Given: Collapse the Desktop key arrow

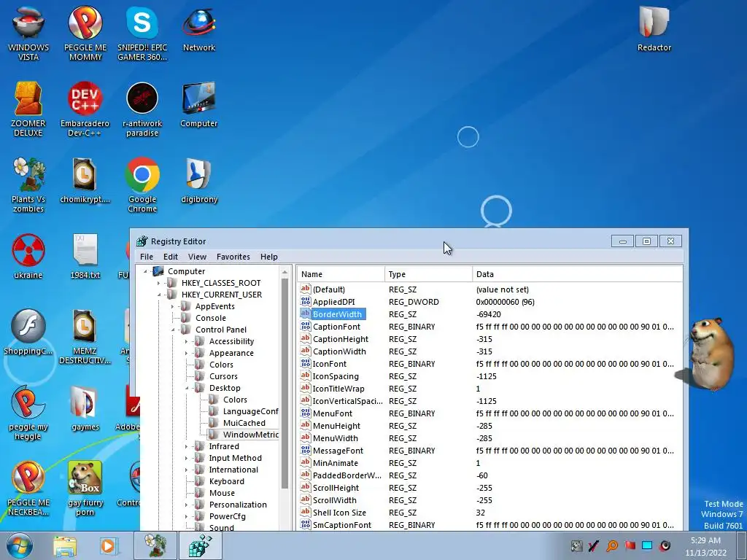Looking at the screenshot, I should 186,388.
